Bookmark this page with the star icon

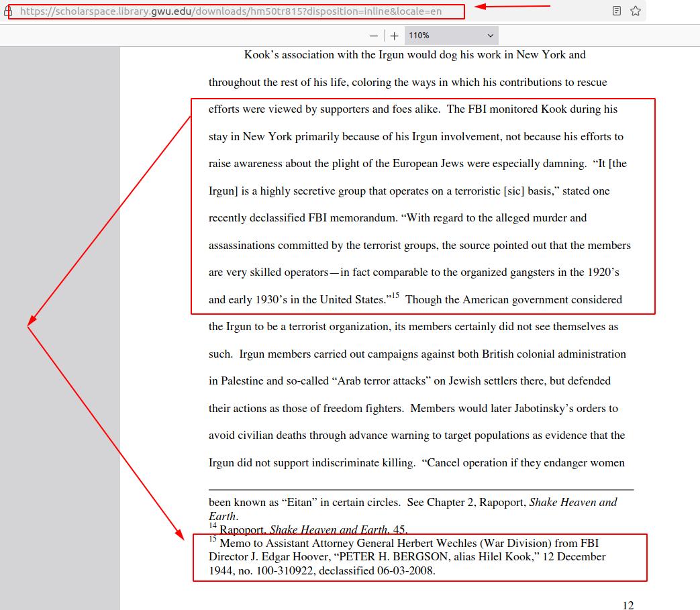[x=635, y=11]
